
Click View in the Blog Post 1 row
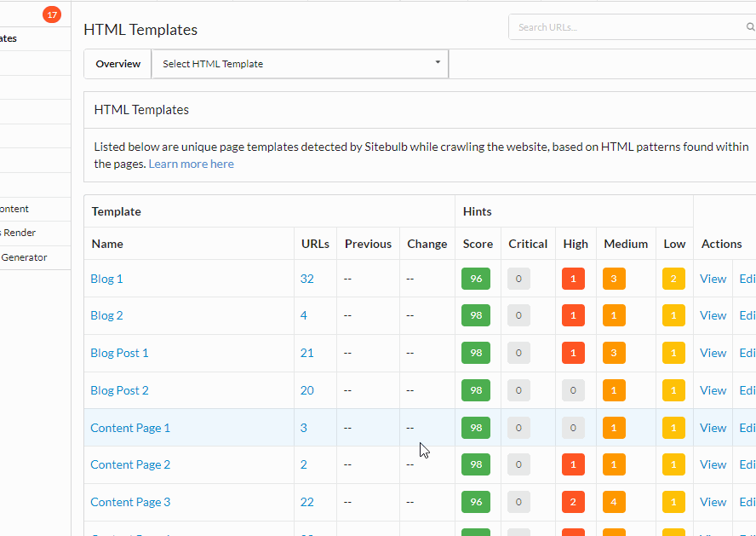(x=713, y=353)
